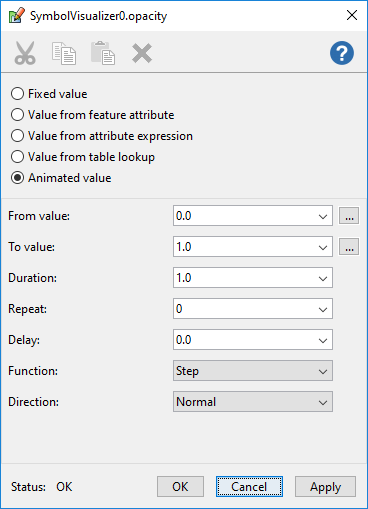
Task: Click the Cut scissors icon
Action: click(x=25, y=53)
